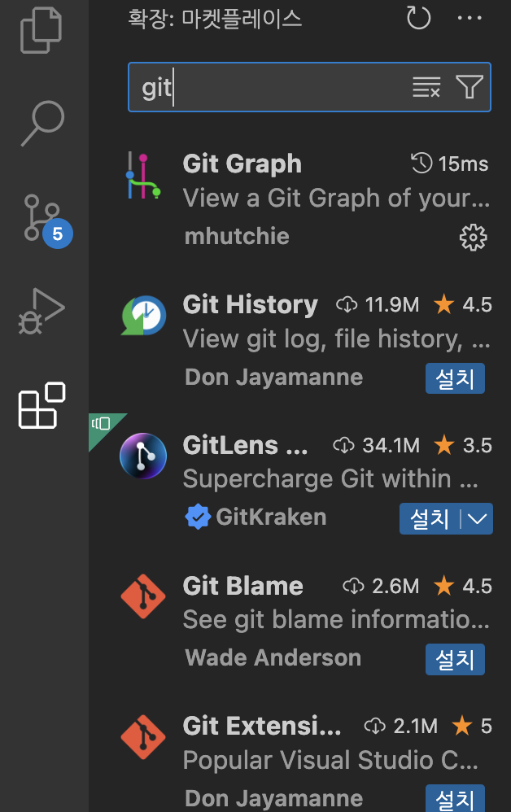Open the Search view in activity bar

[x=43, y=123]
